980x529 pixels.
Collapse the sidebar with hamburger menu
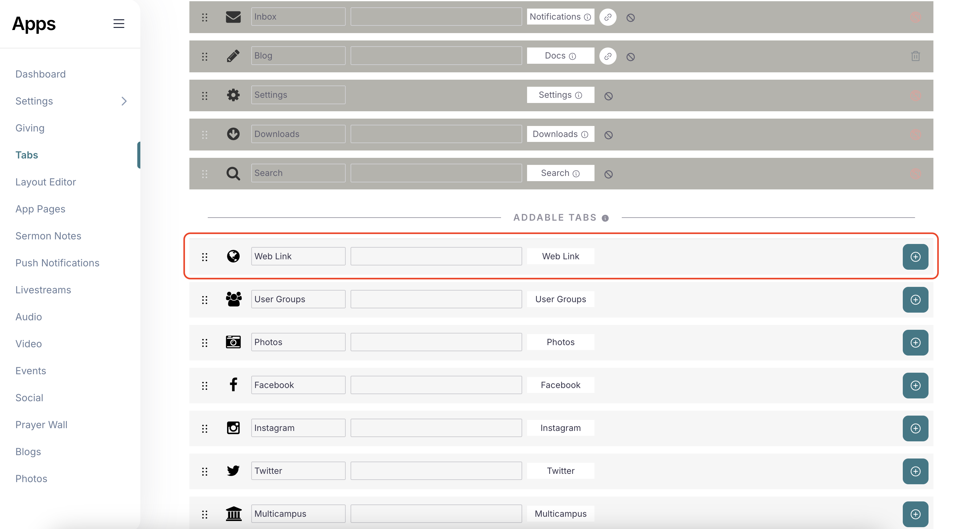point(119,24)
